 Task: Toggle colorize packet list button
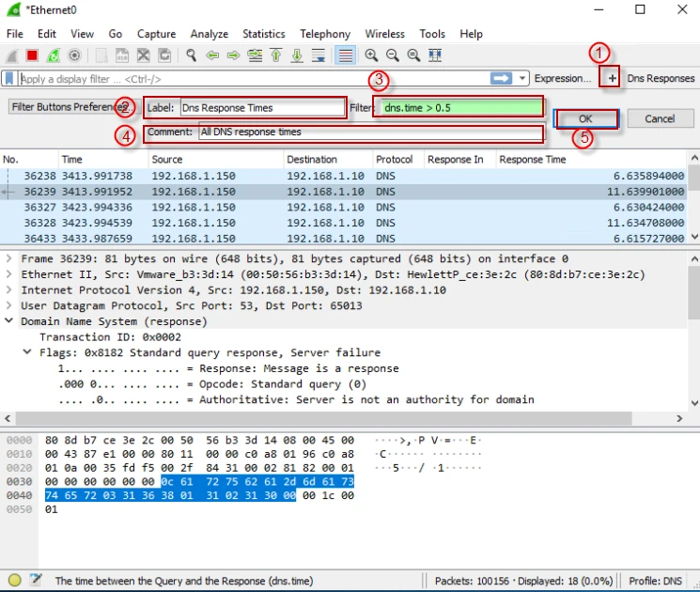click(x=345, y=55)
